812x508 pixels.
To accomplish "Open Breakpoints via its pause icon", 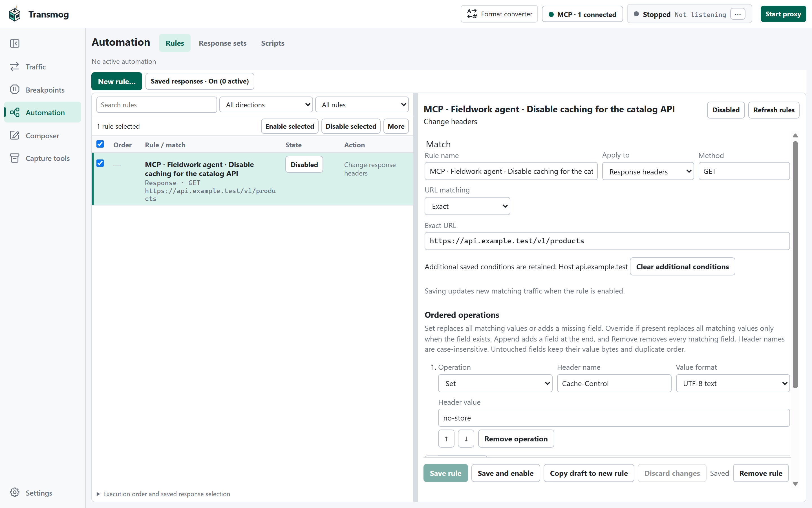I will click(14, 89).
